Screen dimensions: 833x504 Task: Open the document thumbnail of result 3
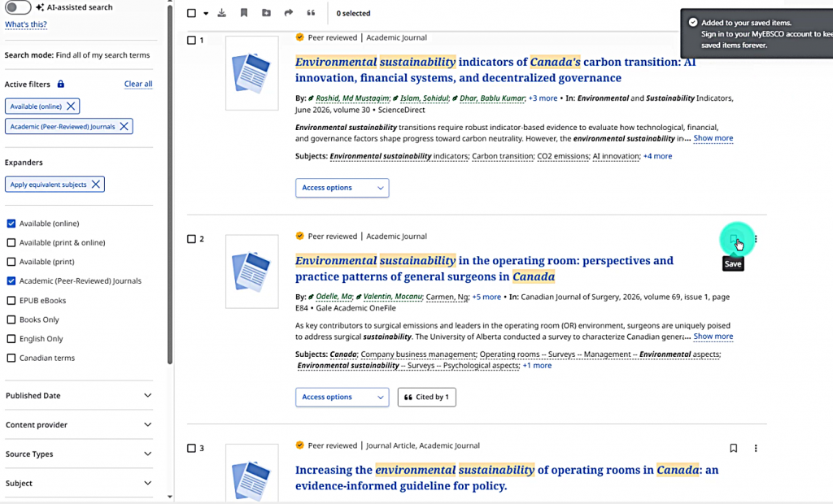252,474
